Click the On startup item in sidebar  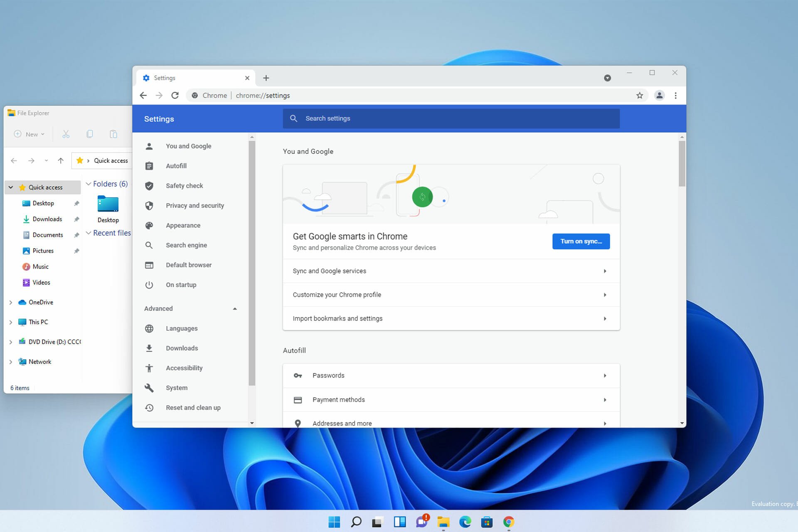coord(180,284)
